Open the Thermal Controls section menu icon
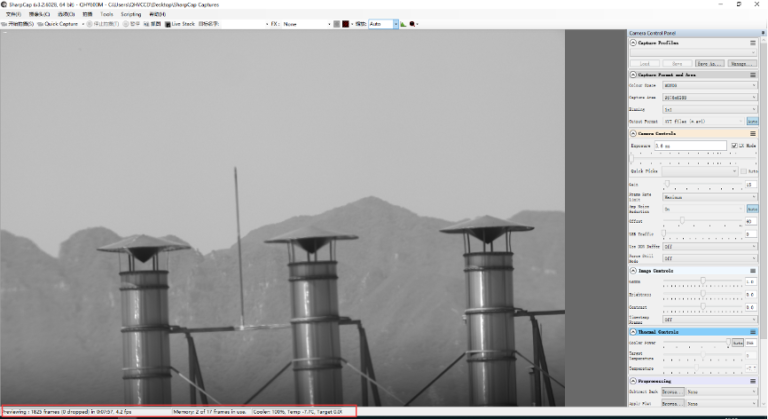 752,331
